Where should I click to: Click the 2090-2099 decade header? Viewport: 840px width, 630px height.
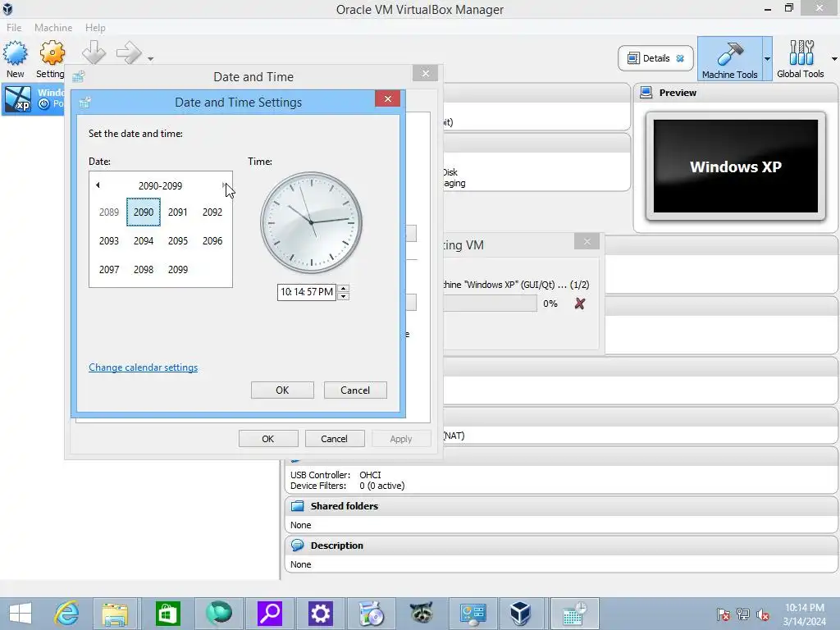pos(160,186)
